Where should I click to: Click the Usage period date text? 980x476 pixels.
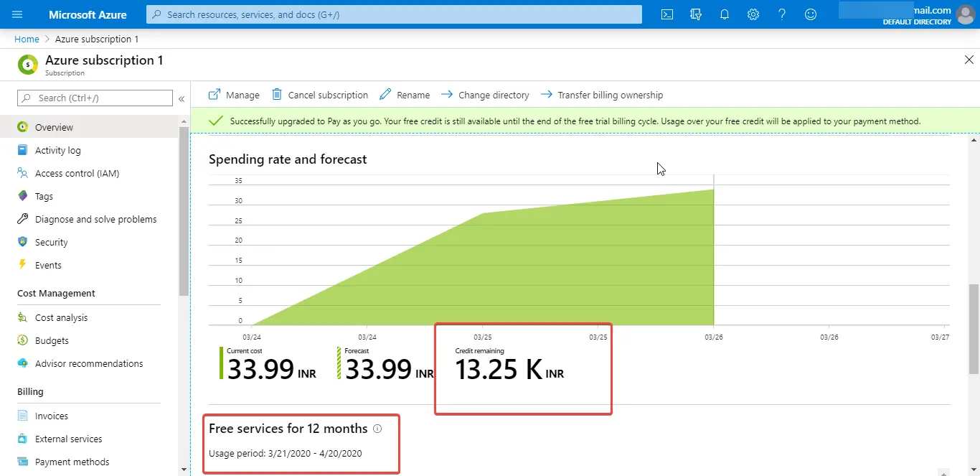tap(286, 453)
